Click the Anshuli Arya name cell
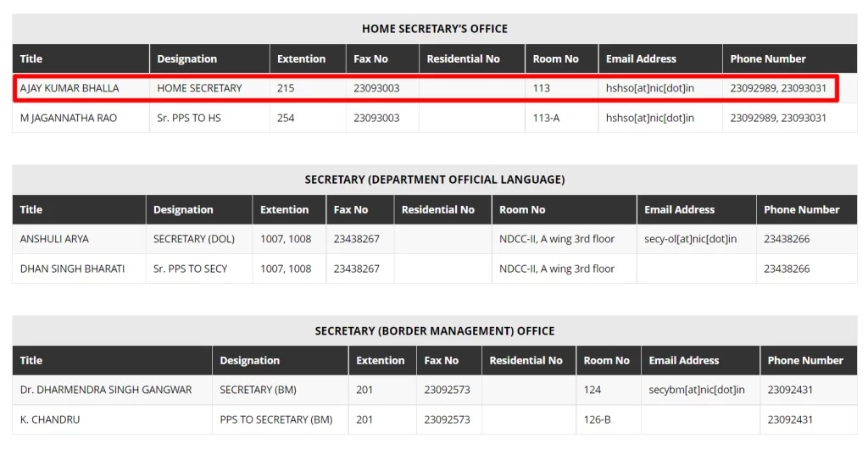 [x=54, y=239]
